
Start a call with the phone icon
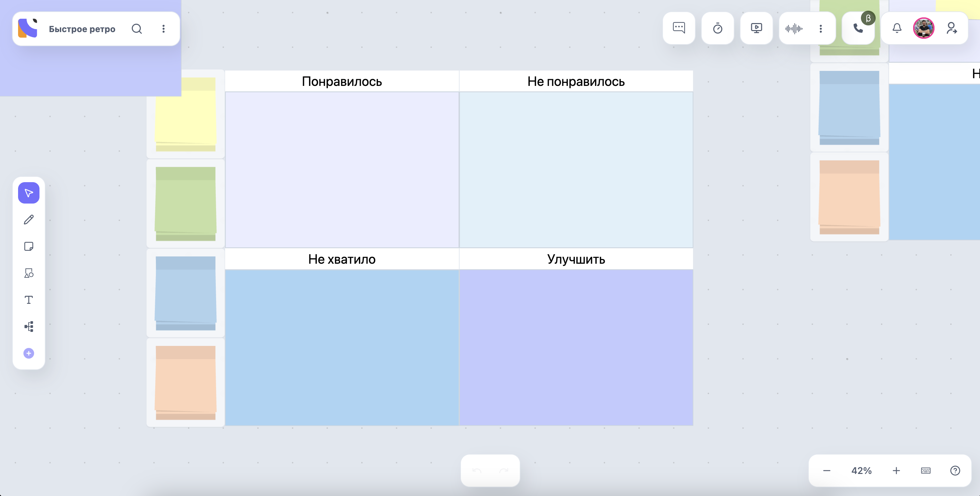click(x=858, y=28)
